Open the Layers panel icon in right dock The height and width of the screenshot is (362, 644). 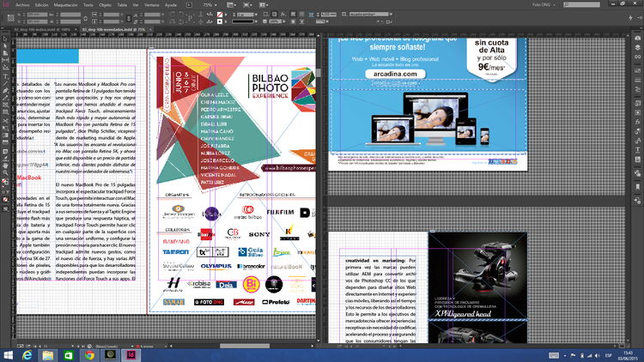pyautogui.click(x=637, y=48)
